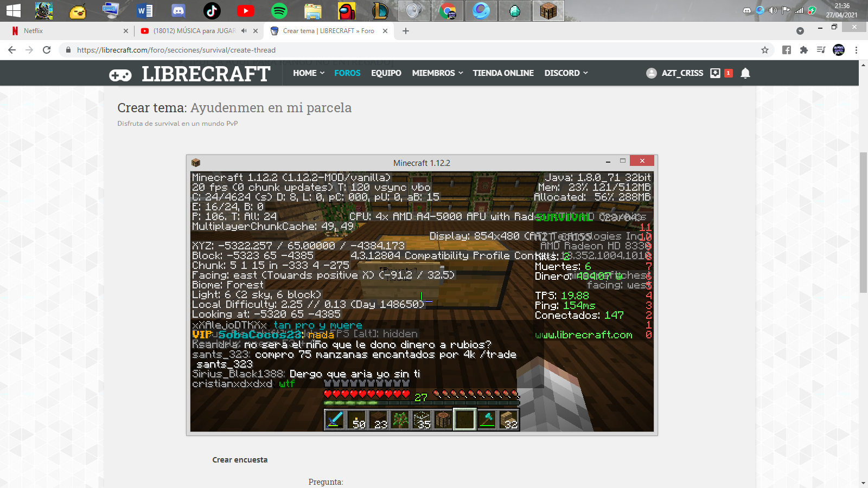Switch to the Minecraft crafting-table taskbar window

548,10
